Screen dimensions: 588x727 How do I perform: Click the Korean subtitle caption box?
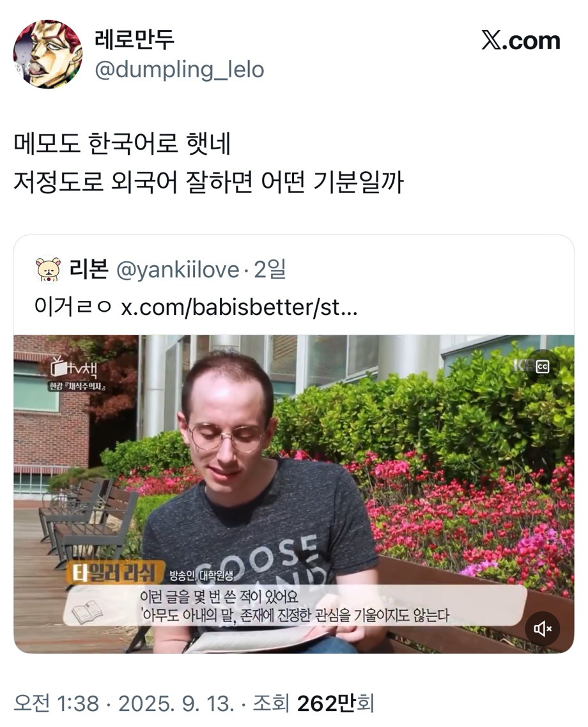click(295, 606)
